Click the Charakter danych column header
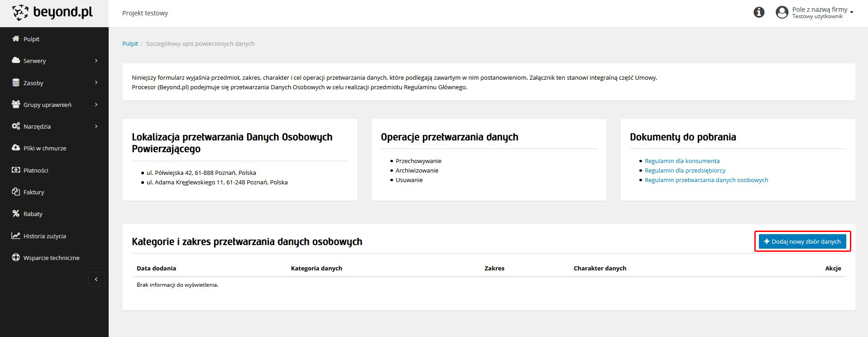868x337 pixels. tap(600, 268)
